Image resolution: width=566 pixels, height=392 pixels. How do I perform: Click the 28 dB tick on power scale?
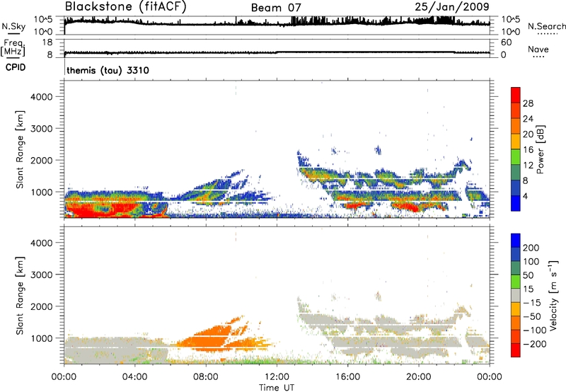coord(528,103)
